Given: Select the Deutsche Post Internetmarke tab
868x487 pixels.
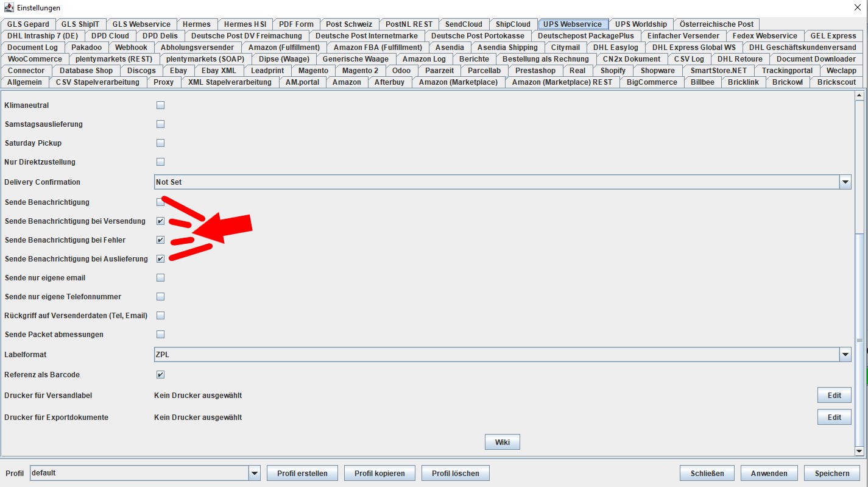Looking at the screenshot, I should (367, 36).
